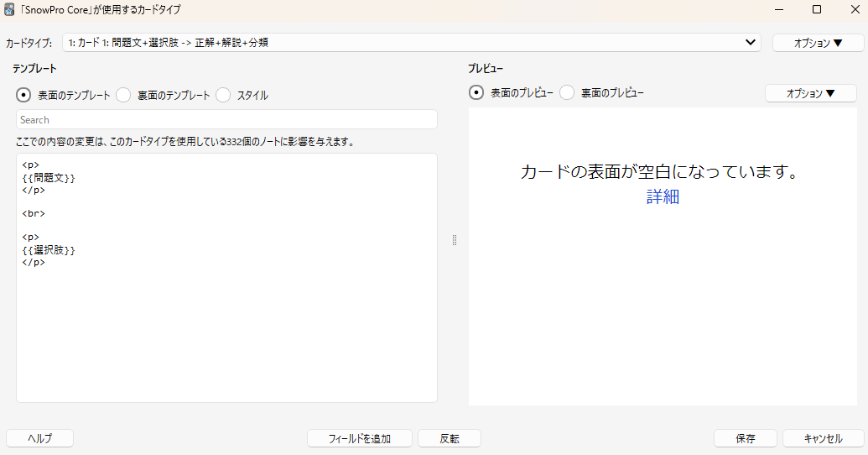This screenshot has height=455, width=868.
Task: Click the splitter handle between template and preview
Action: 455,240
